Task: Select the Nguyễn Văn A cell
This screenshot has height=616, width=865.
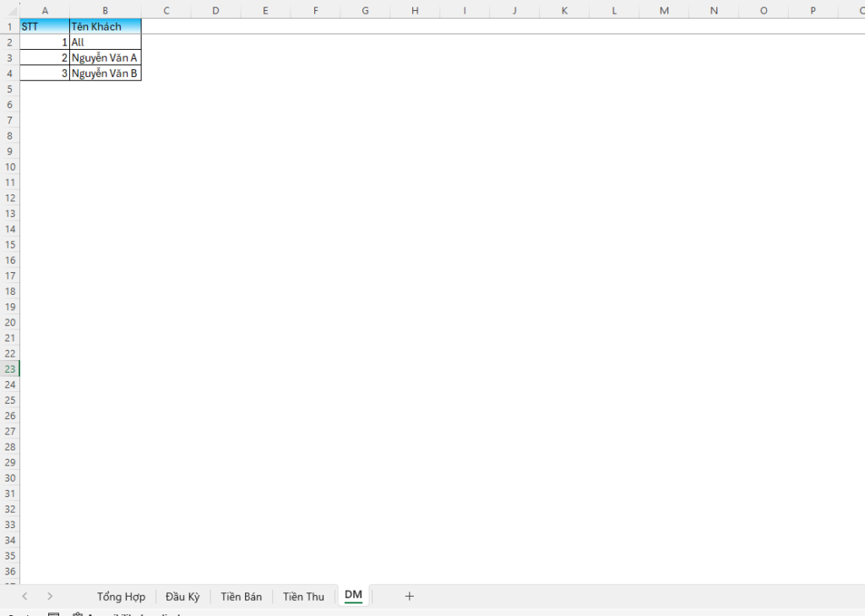Action: (105, 57)
